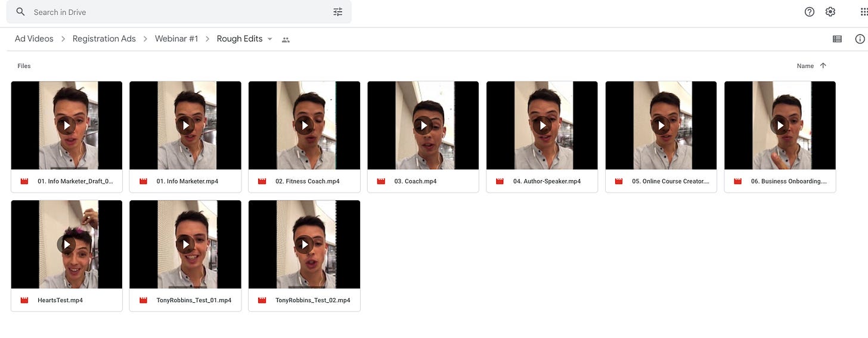The width and height of the screenshot is (868, 338).
Task: Play 01. Info Marketer_Draft video preview
Action: pos(67,125)
